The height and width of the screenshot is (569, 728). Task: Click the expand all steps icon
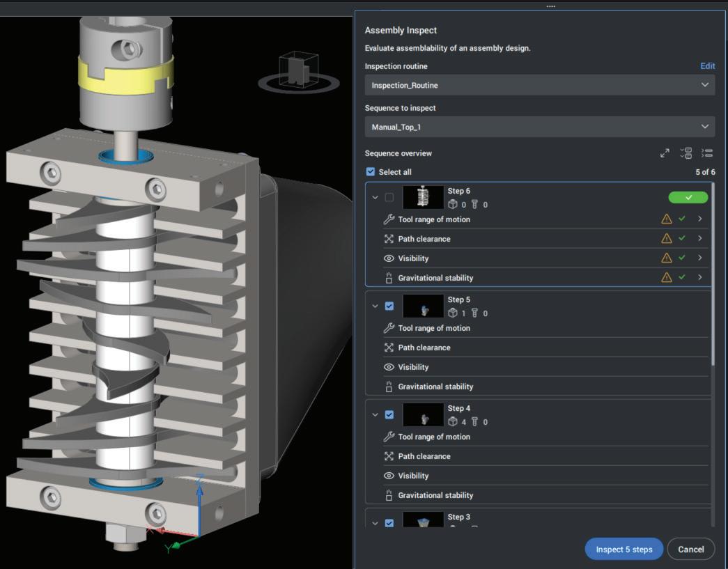pos(686,153)
